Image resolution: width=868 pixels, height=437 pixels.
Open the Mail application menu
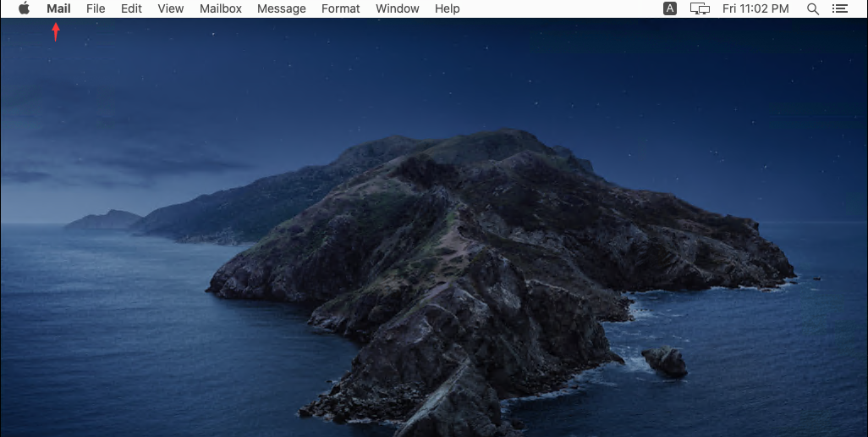[x=58, y=8]
